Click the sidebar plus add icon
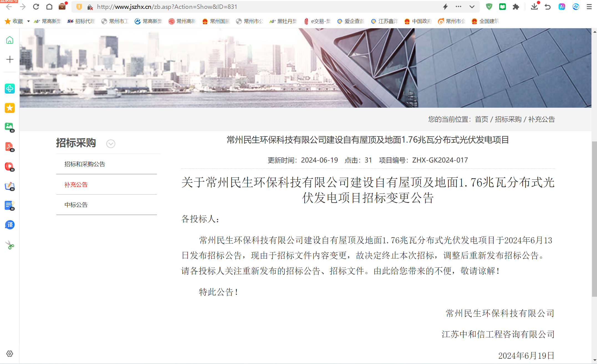 (x=10, y=59)
